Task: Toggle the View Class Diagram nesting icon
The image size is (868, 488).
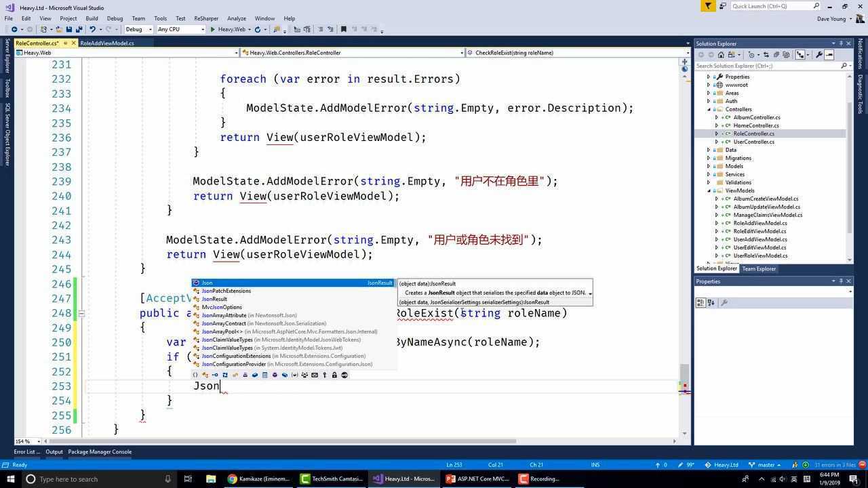Action: pos(800,55)
